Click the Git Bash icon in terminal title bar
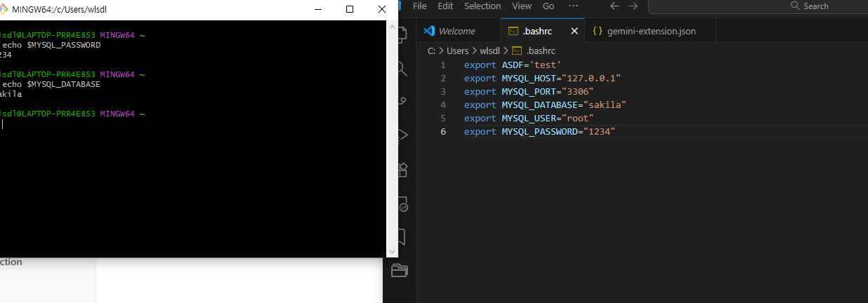The image size is (868, 303). [x=4, y=9]
